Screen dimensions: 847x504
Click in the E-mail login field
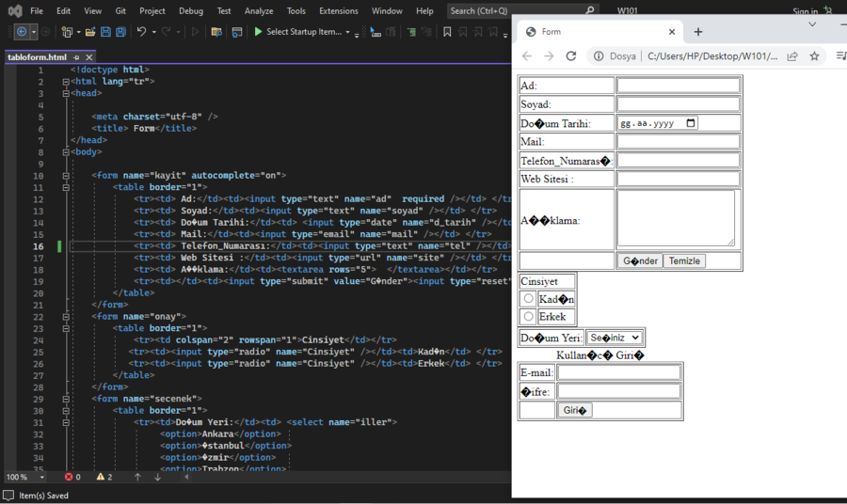(x=619, y=372)
